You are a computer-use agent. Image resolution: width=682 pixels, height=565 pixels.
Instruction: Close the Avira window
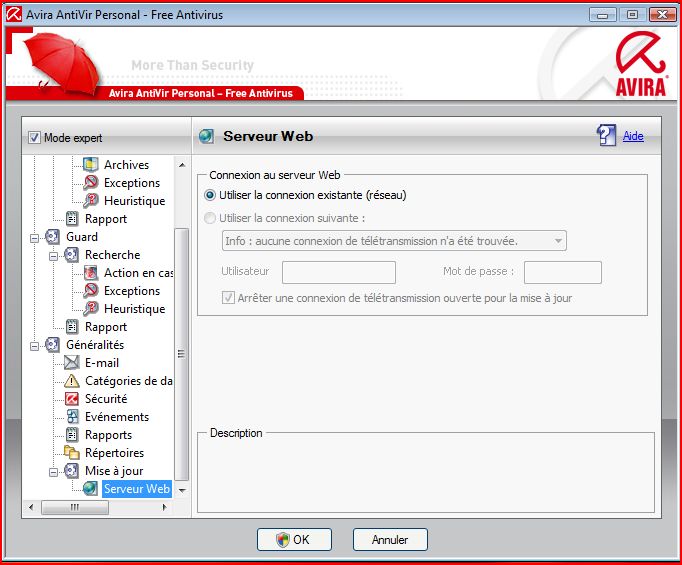click(662, 14)
